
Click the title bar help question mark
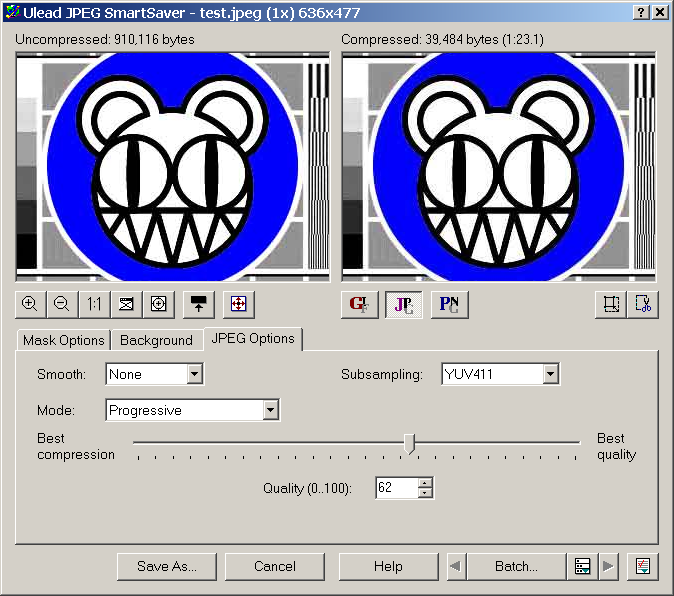640,12
